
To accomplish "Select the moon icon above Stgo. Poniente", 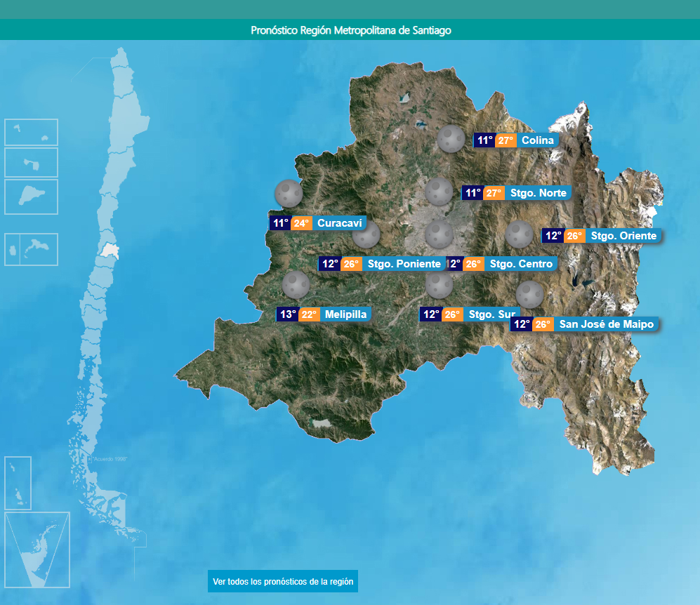I will [x=366, y=234].
